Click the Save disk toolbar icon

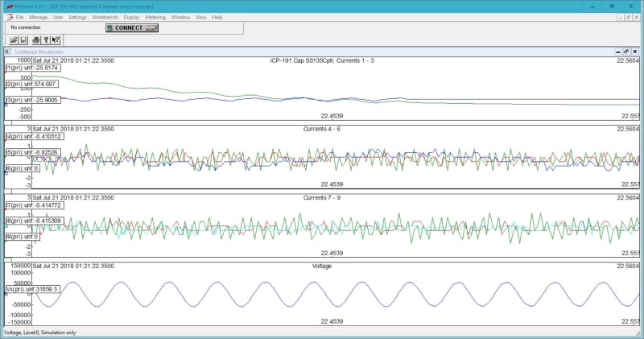point(23,39)
